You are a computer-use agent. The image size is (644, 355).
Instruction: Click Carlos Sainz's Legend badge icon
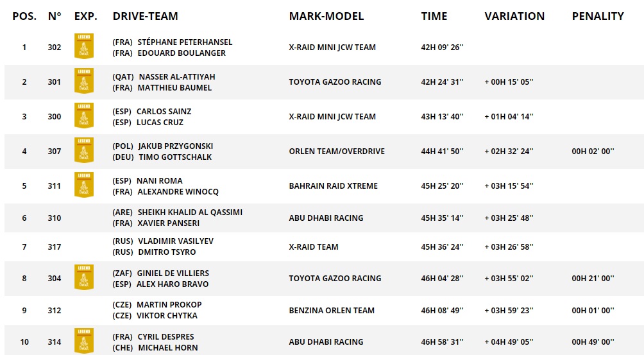(x=84, y=116)
